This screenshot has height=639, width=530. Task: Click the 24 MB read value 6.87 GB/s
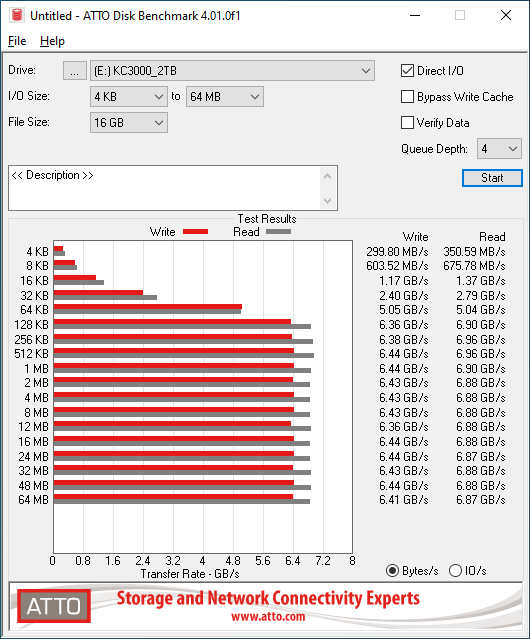click(481, 456)
